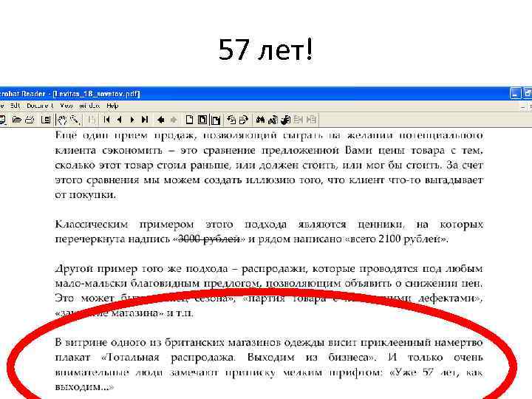
Task: Click the text "всего 2100 рублей"
Action: coord(397,239)
